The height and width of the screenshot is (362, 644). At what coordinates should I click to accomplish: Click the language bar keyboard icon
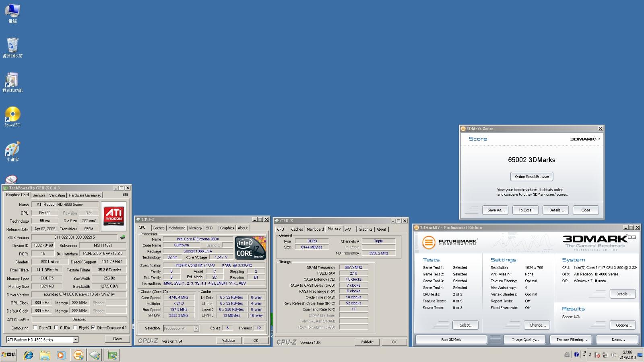coord(567,354)
